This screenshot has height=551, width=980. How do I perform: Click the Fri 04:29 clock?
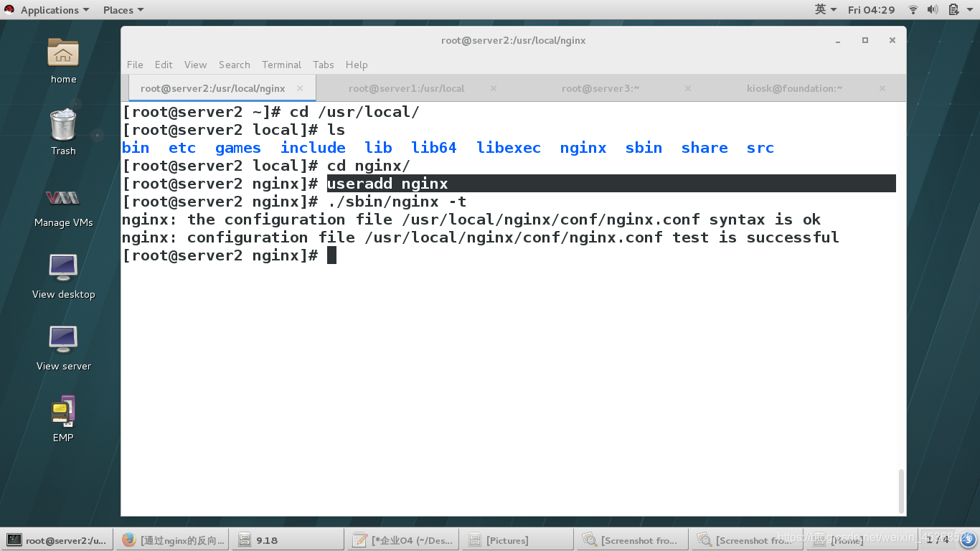(x=871, y=10)
